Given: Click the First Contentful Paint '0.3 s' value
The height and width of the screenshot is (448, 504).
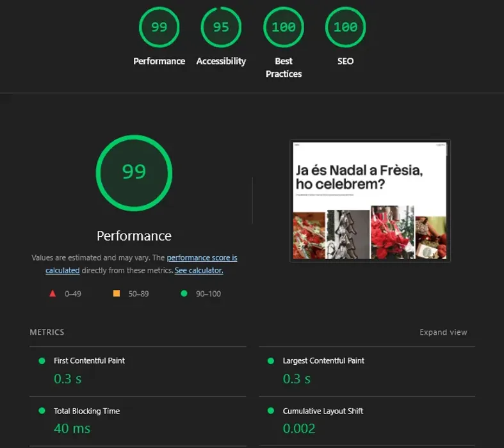Looking at the screenshot, I should tap(67, 379).
